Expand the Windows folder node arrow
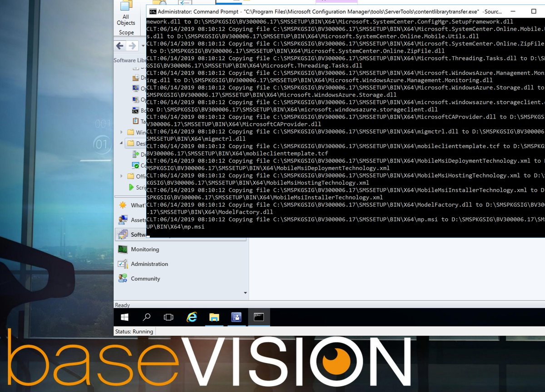 point(121,132)
